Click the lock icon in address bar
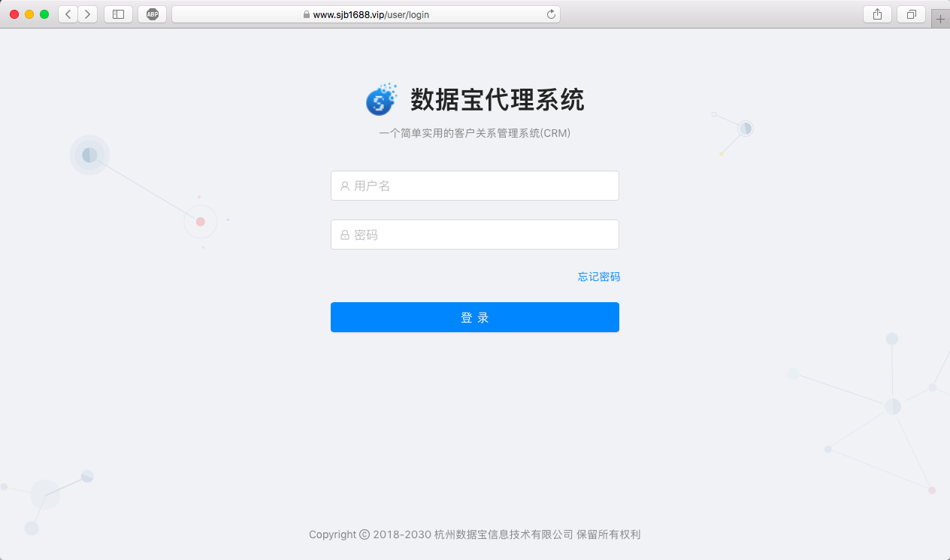 [306, 14]
